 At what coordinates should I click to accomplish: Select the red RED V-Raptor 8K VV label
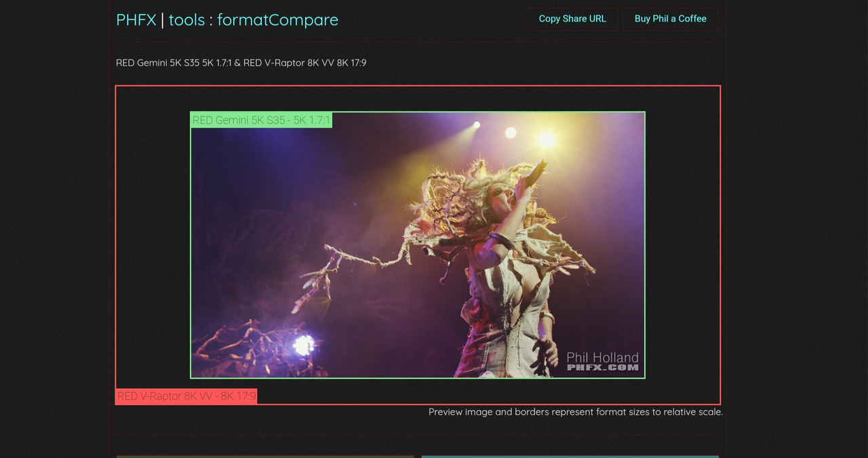click(x=186, y=396)
